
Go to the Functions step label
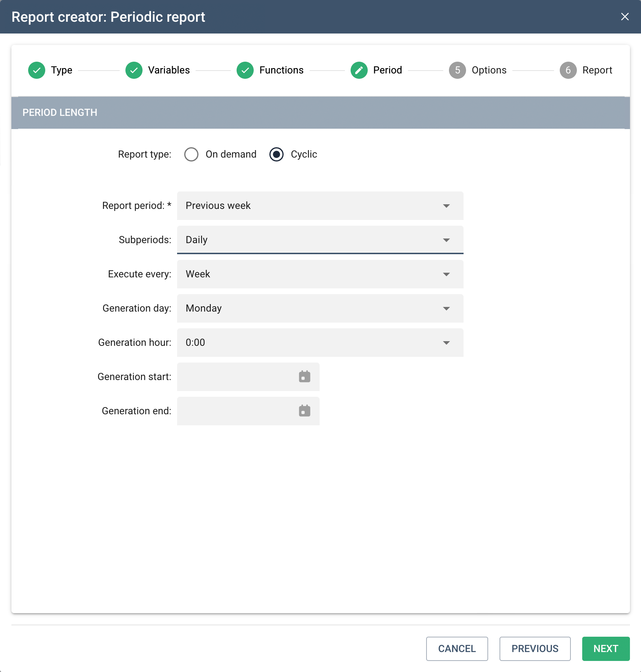(x=281, y=70)
